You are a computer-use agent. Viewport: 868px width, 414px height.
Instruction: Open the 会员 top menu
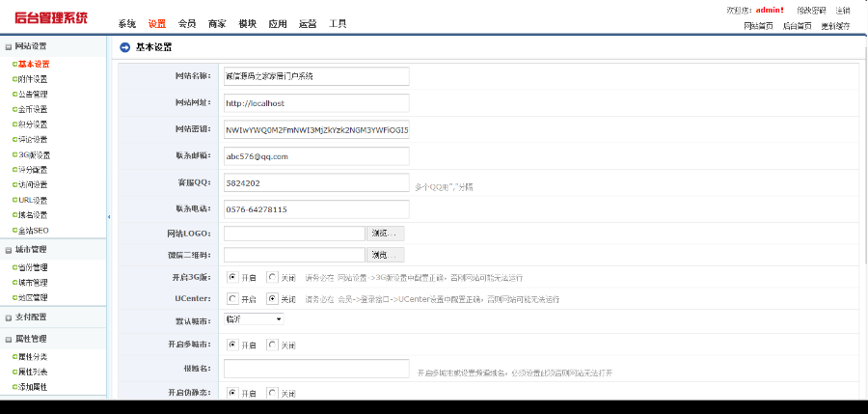point(187,24)
